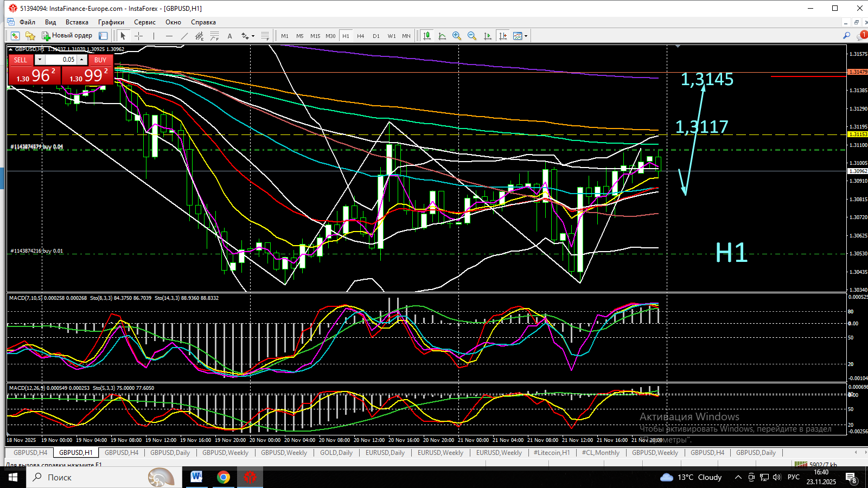Click the chart shift triangle marker

tap(678, 47)
